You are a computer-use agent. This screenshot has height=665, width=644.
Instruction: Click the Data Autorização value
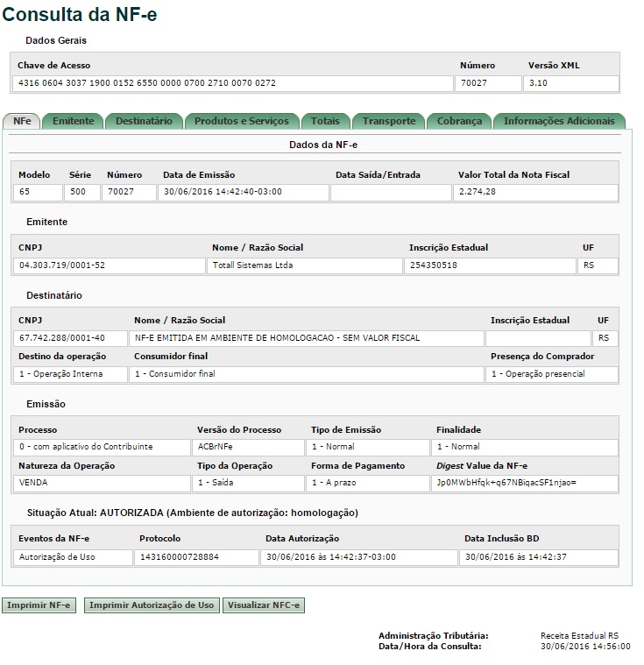359,557
